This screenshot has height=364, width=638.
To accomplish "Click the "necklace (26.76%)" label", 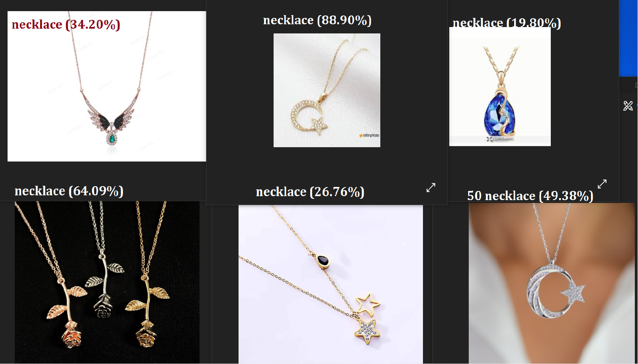I will click(x=310, y=192).
